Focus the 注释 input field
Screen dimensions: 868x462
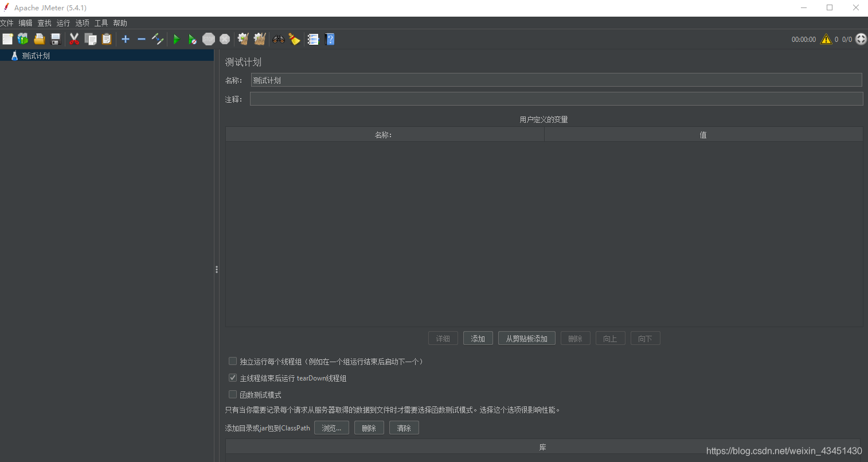[x=556, y=99]
